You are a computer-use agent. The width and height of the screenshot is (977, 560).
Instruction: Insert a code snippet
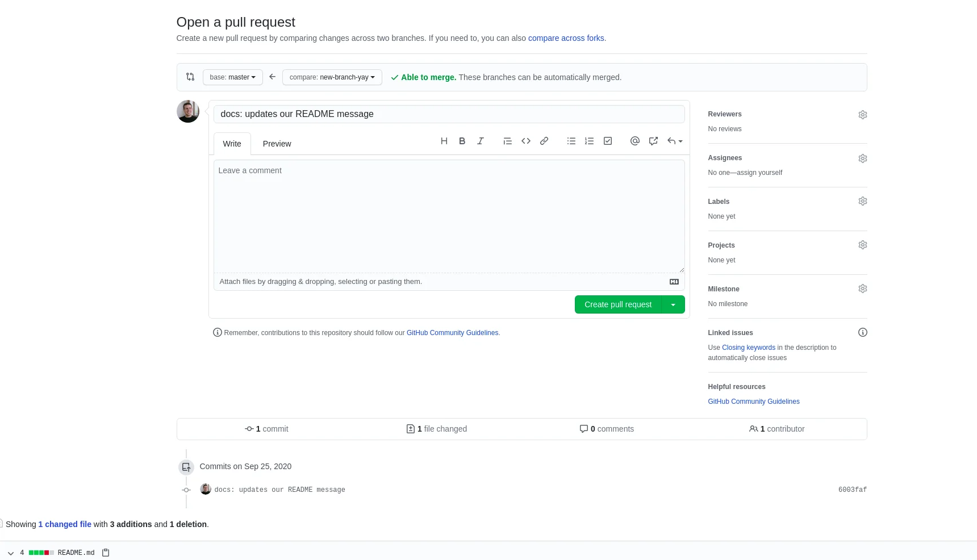tap(526, 141)
